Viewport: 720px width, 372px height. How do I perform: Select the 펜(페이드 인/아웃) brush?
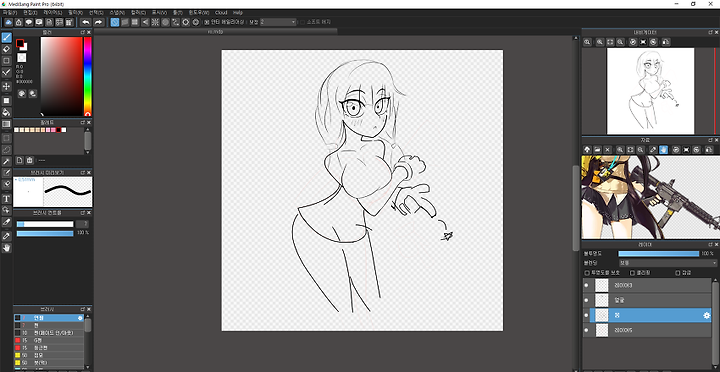tap(49, 333)
